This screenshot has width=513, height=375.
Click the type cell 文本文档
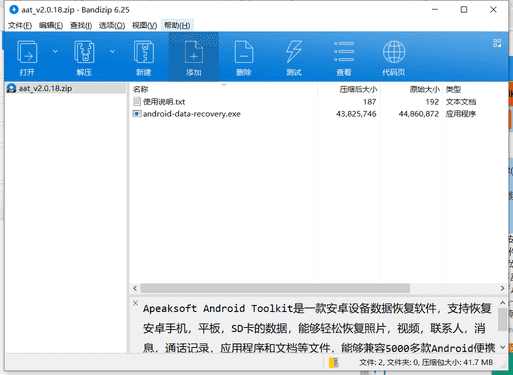click(x=461, y=102)
